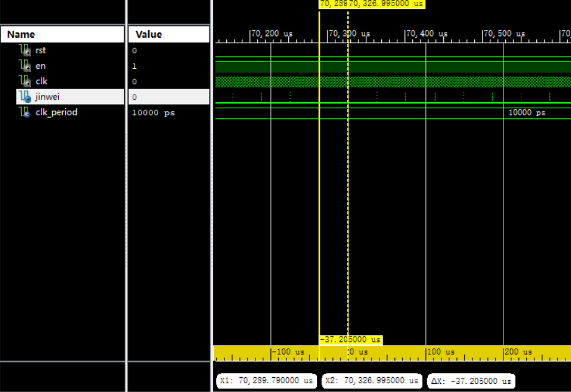Viewport: 571px width, 392px height.
Task: Click the en signal icon
Action: click(x=25, y=66)
